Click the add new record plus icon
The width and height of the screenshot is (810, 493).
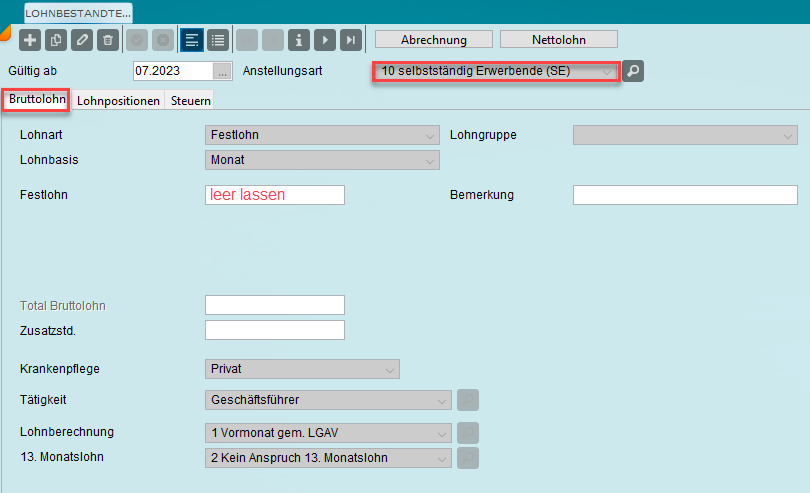point(30,40)
